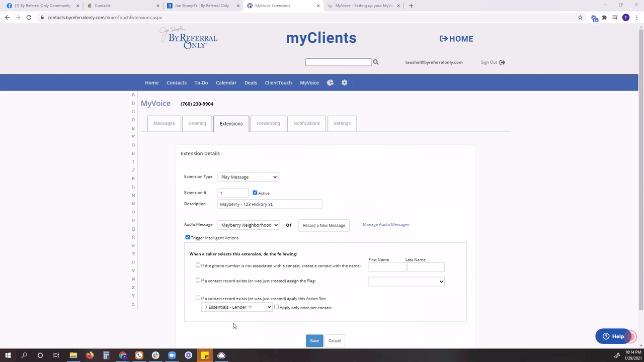This screenshot has width=644, height=362.
Task: Open Firefox from the taskbar
Action: click(x=90, y=355)
